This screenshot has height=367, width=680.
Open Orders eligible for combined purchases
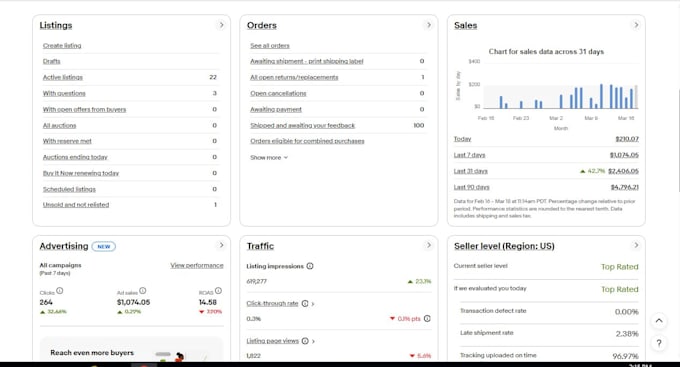tap(307, 141)
